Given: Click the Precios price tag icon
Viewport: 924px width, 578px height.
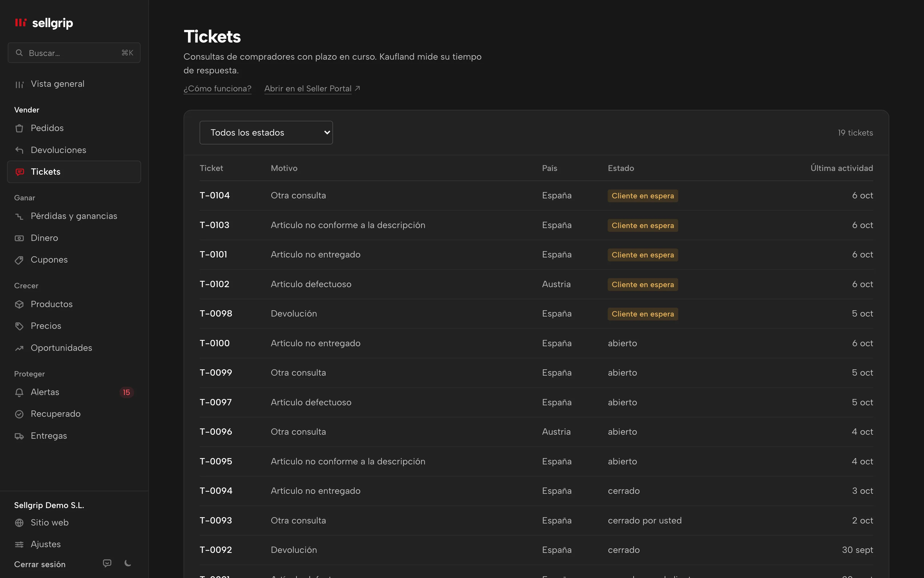Looking at the screenshot, I should 19,326.
